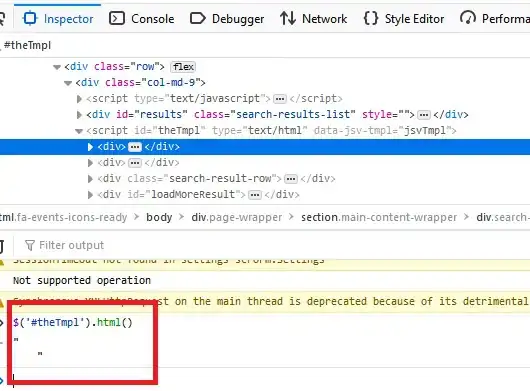Image resolution: width=530 pixels, height=391 pixels.
Task: Expand the div class="search-result-row" node
Action: 90,179
